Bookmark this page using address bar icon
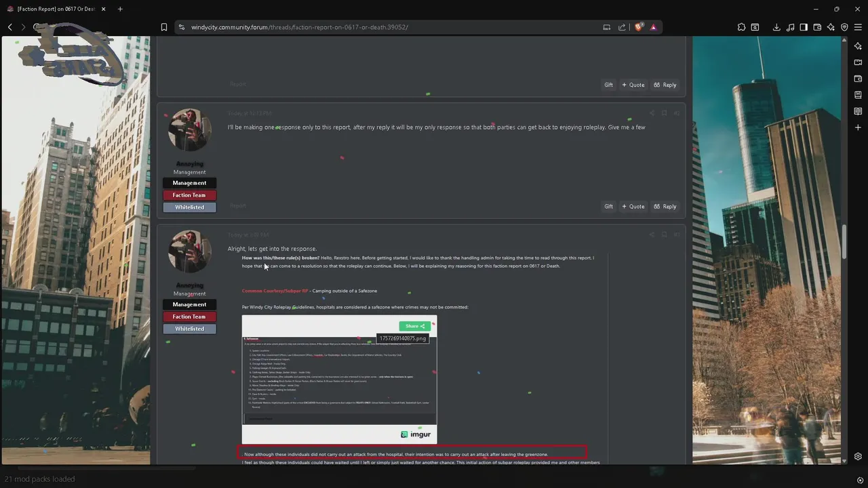The image size is (868, 488). pyautogui.click(x=163, y=27)
